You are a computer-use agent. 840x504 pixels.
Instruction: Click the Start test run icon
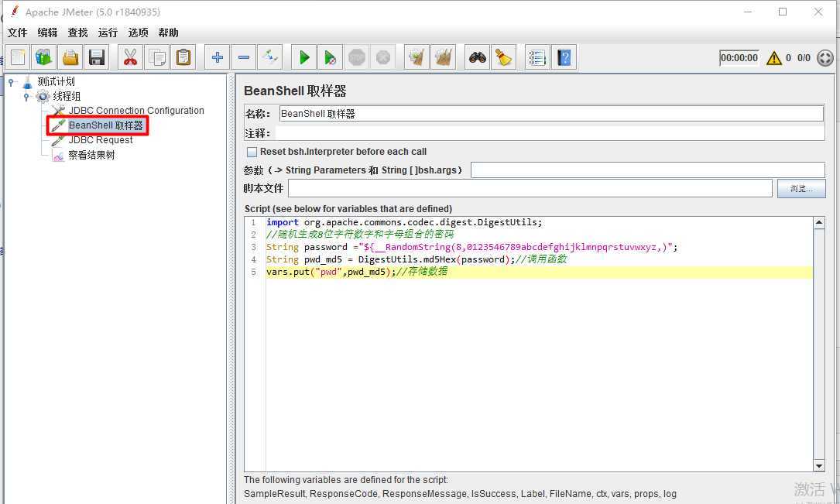[304, 57]
